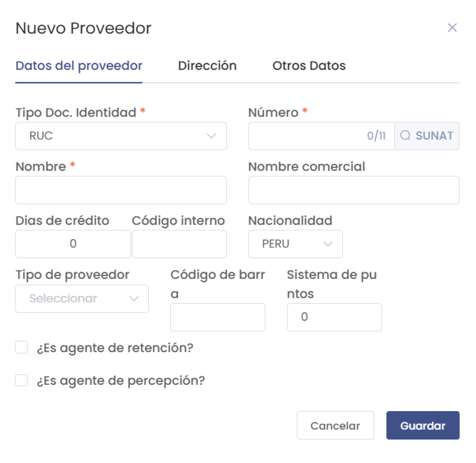The width and height of the screenshot is (476, 463).
Task: Select the Datos del proveedor tab
Action: pyautogui.click(x=79, y=66)
